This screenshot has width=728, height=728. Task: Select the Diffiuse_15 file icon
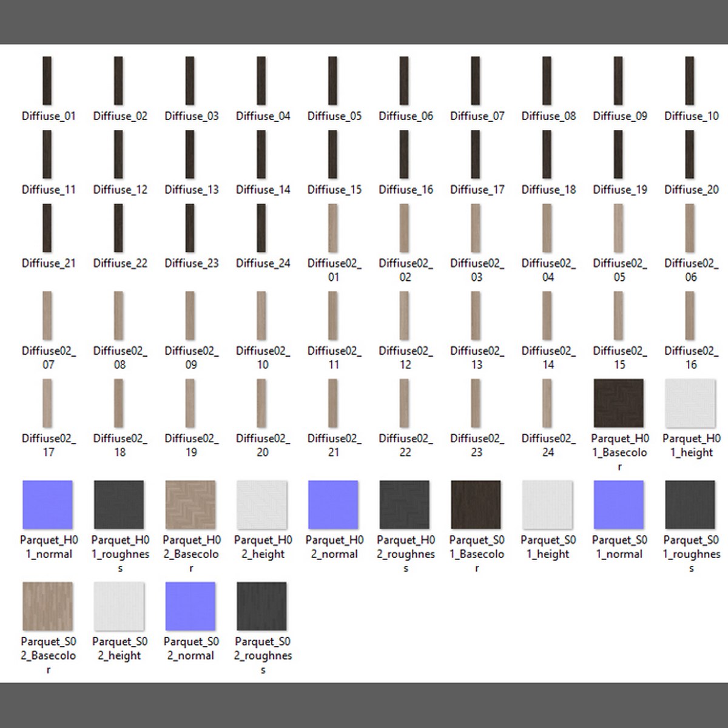coord(332,155)
